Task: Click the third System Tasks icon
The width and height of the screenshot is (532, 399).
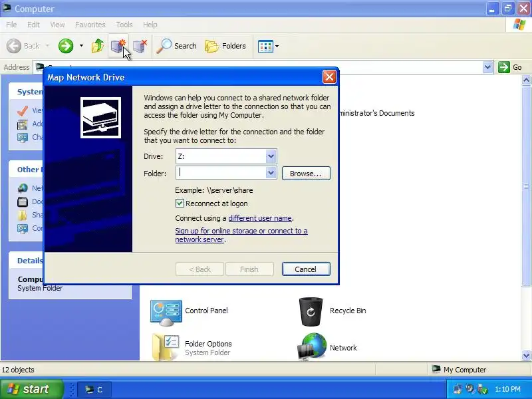Action: [x=23, y=138]
